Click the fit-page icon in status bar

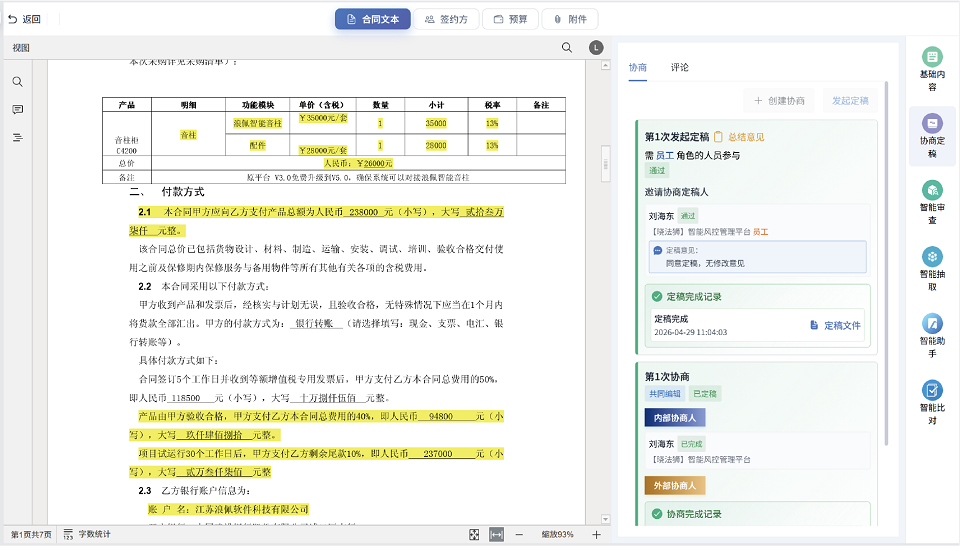click(x=474, y=535)
